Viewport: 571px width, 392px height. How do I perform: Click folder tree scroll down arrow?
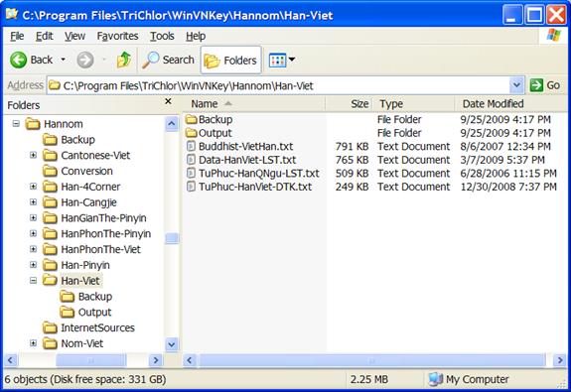pyautogui.click(x=172, y=344)
